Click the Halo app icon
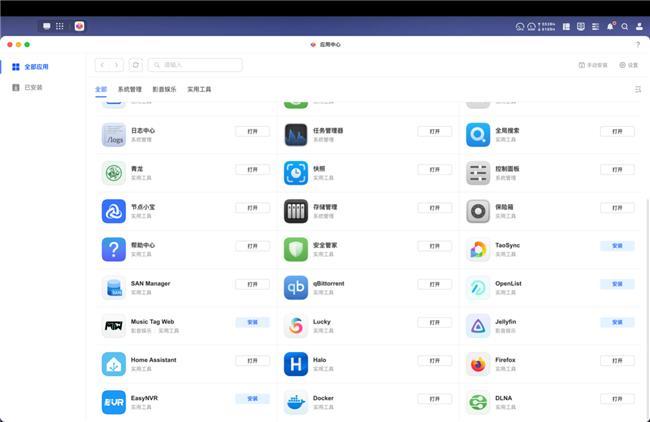This screenshot has width=650, height=422. (x=296, y=364)
